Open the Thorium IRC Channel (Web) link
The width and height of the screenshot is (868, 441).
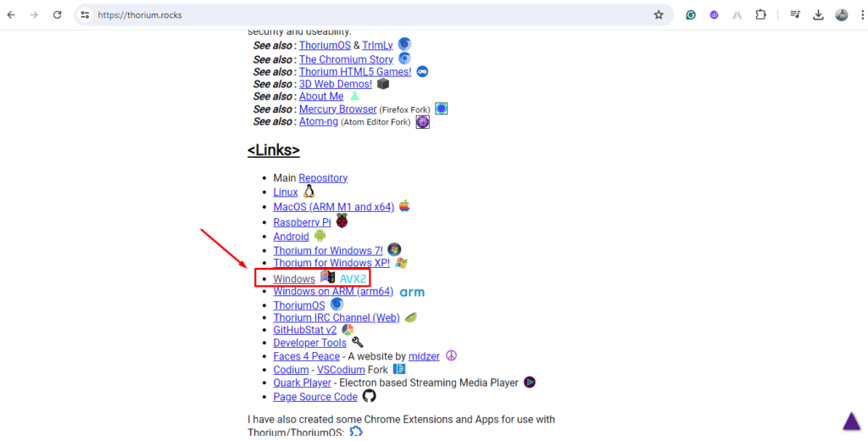(x=337, y=317)
